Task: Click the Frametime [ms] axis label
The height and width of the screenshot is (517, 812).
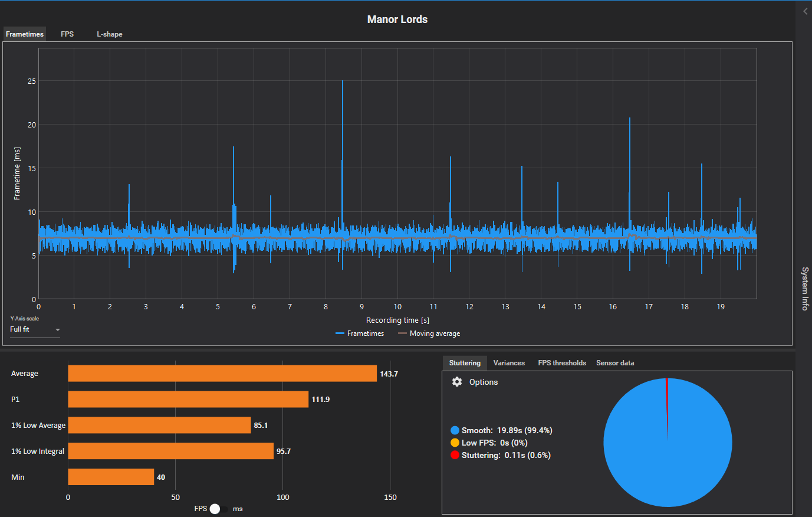Action: 17,174
